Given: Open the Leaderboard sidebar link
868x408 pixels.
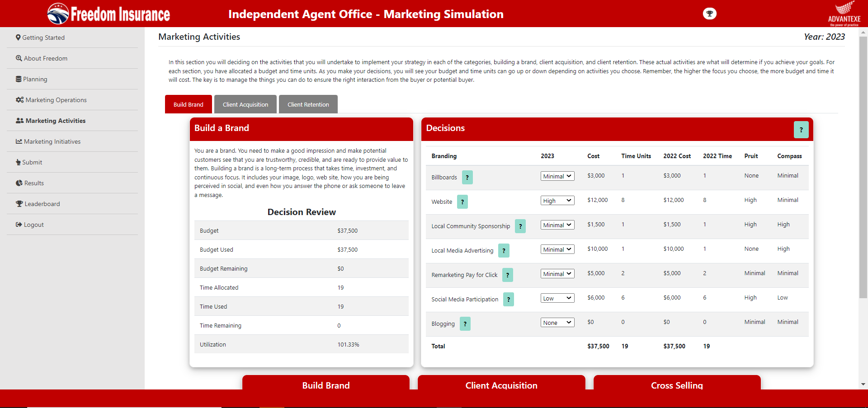Looking at the screenshot, I should pyautogui.click(x=42, y=204).
